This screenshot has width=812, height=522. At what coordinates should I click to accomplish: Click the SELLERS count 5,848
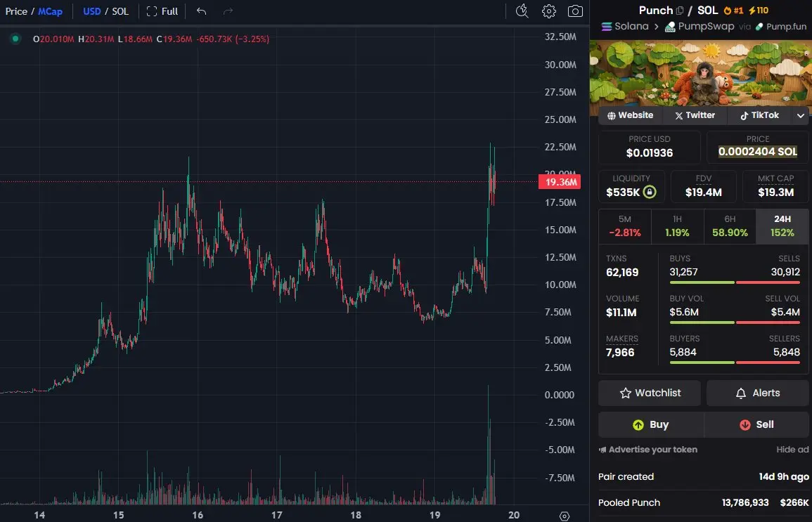(787, 352)
